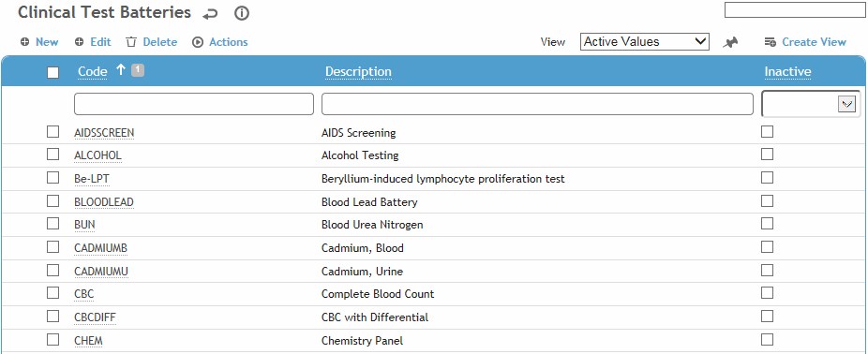Check the row checkbox for ALCOHOL
This screenshot has height=354, width=868.
coord(53,155)
